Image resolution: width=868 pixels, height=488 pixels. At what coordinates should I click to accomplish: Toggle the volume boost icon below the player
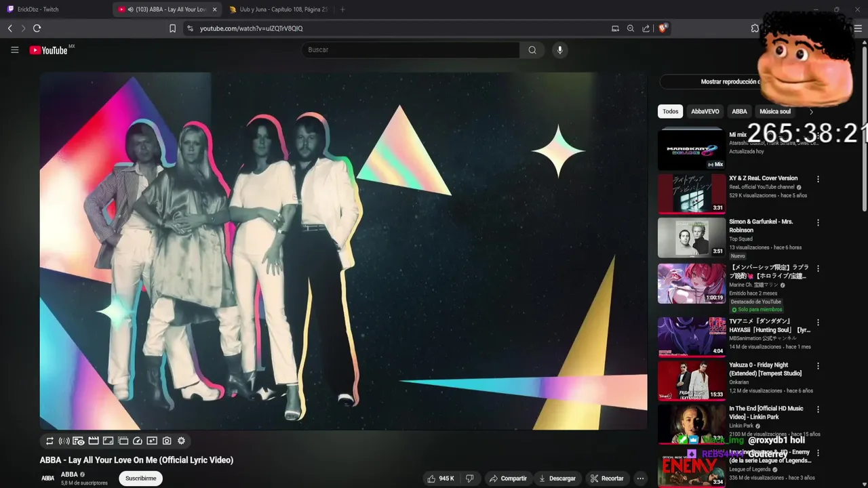click(64, 441)
